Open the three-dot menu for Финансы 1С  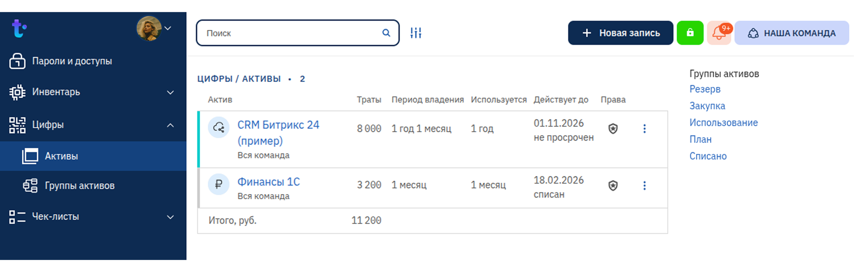(644, 186)
